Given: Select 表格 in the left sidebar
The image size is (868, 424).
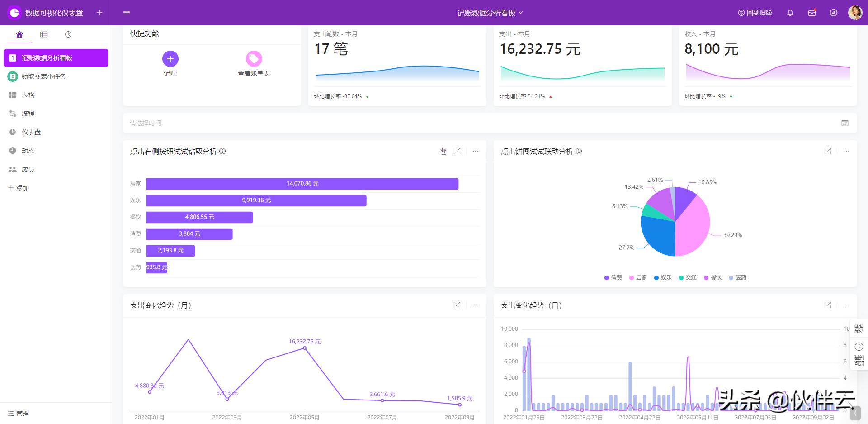Looking at the screenshot, I should coord(28,95).
